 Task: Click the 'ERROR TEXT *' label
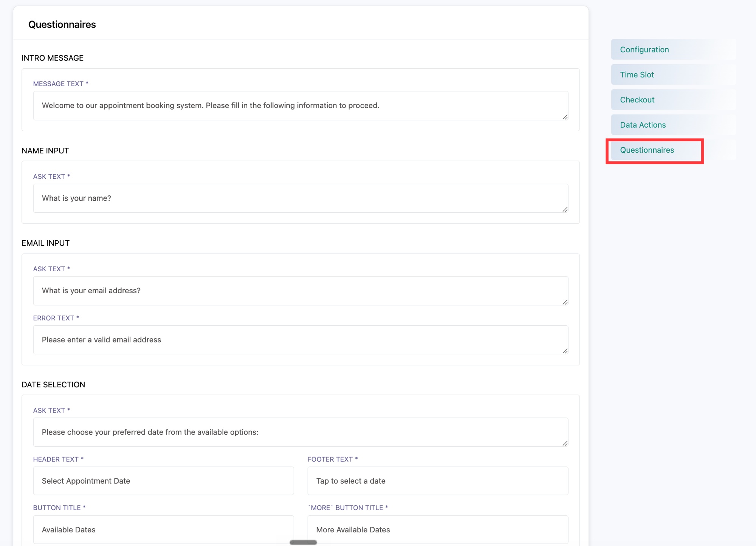tap(56, 318)
